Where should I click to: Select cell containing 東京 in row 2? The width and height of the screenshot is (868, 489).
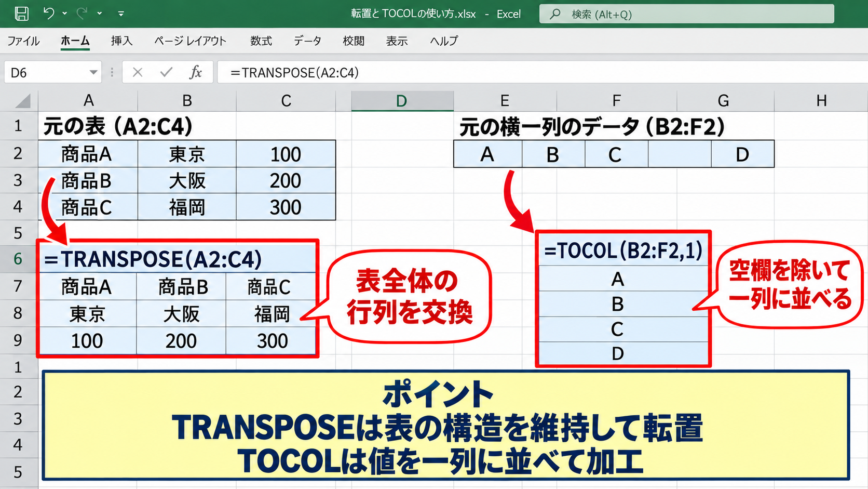pyautogui.click(x=187, y=154)
